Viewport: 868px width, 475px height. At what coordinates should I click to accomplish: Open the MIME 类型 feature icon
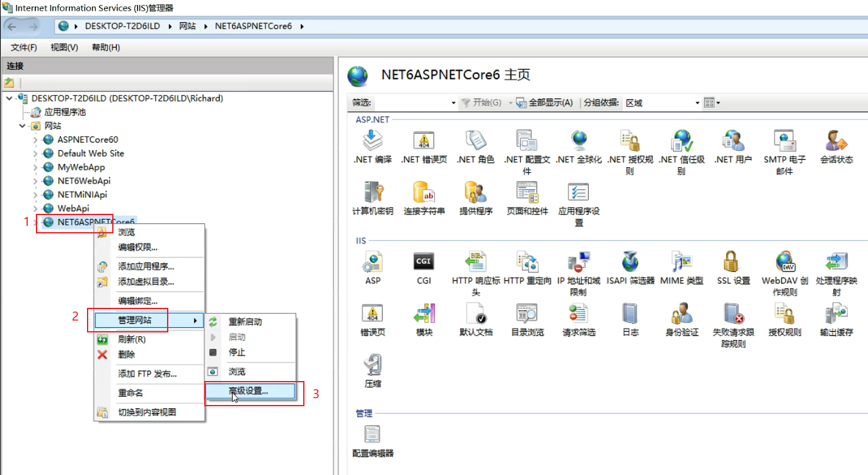point(681,261)
